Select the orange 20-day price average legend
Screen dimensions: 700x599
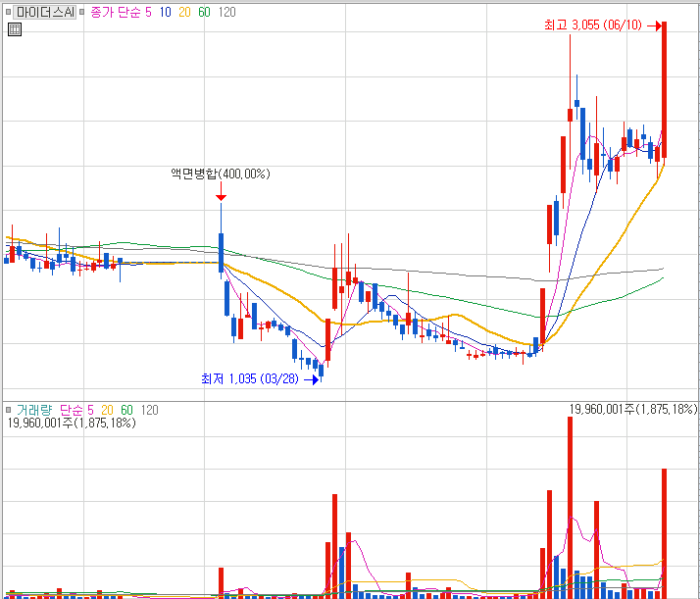coord(185,12)
